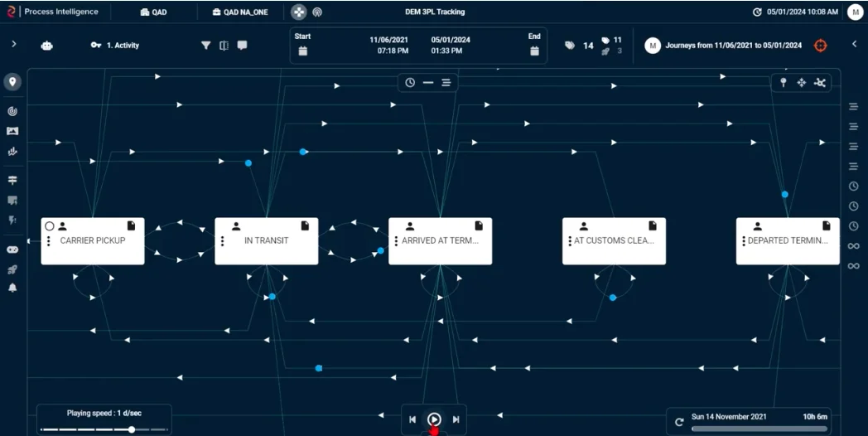Open the signpost sidebar icon
Viewport: 868px width, 436px height.
[x=12, y=180]
